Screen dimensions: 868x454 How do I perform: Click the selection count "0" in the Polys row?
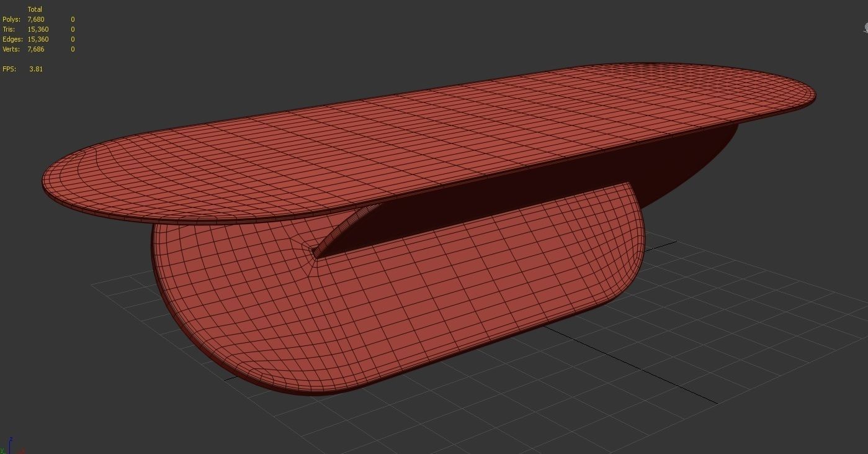(x=73, y=19)
